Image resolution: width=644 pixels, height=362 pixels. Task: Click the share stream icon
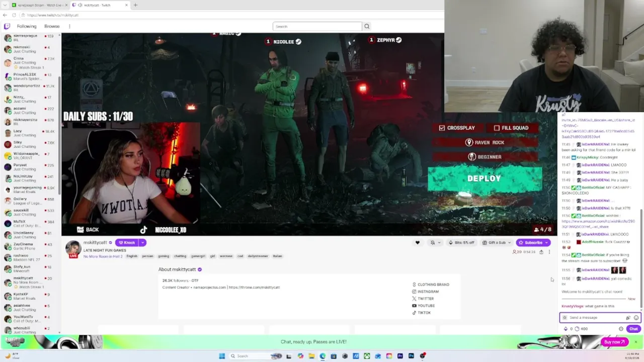(x=541, y=252)
